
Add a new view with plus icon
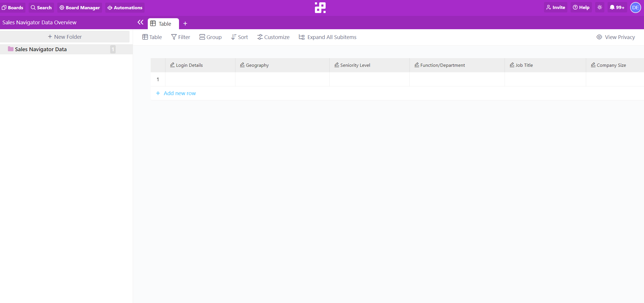(185, 24)
